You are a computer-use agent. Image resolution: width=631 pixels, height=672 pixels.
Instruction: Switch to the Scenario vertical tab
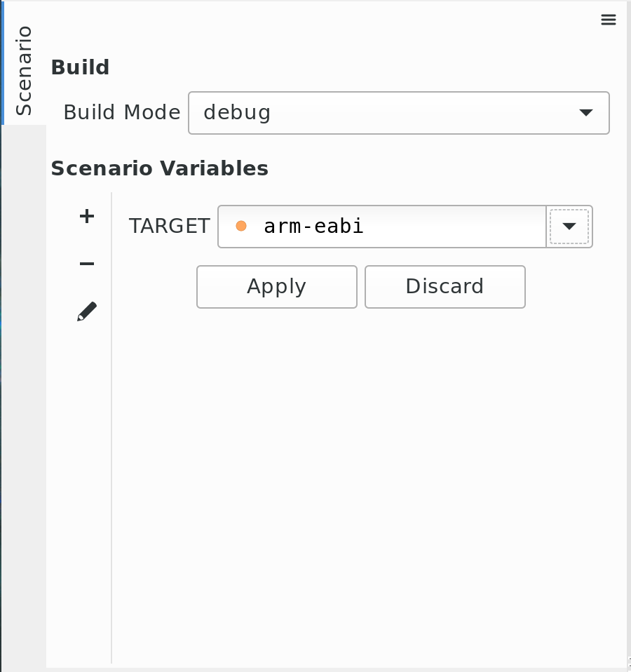[24, 71]
